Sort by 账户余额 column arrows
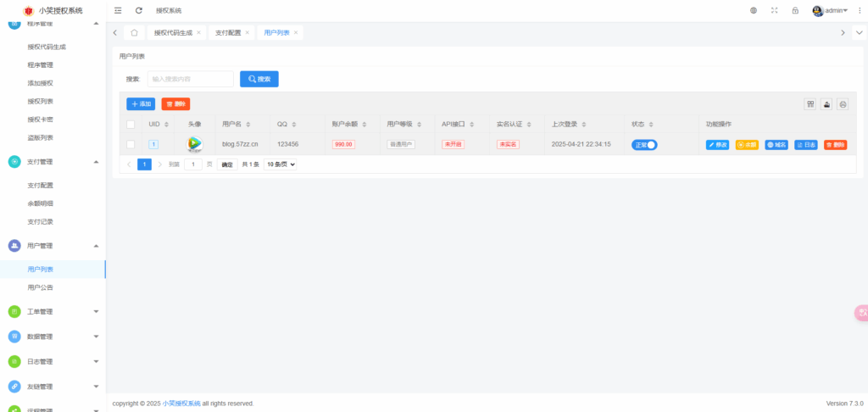Screen dimensions: 868x412 (x=364, y=125)
